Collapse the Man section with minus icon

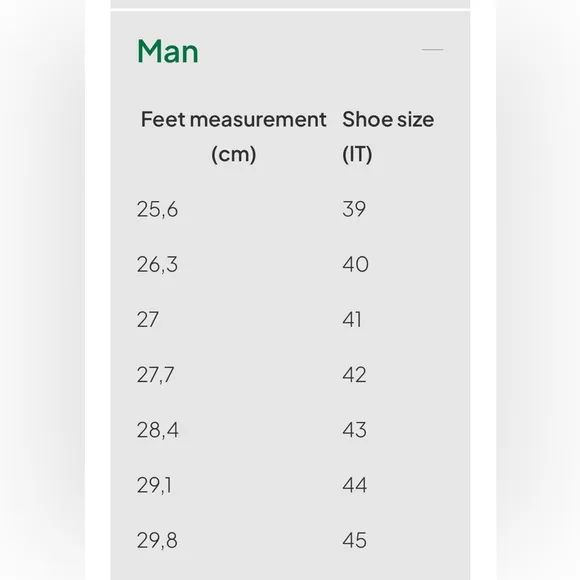click(432, 49)
